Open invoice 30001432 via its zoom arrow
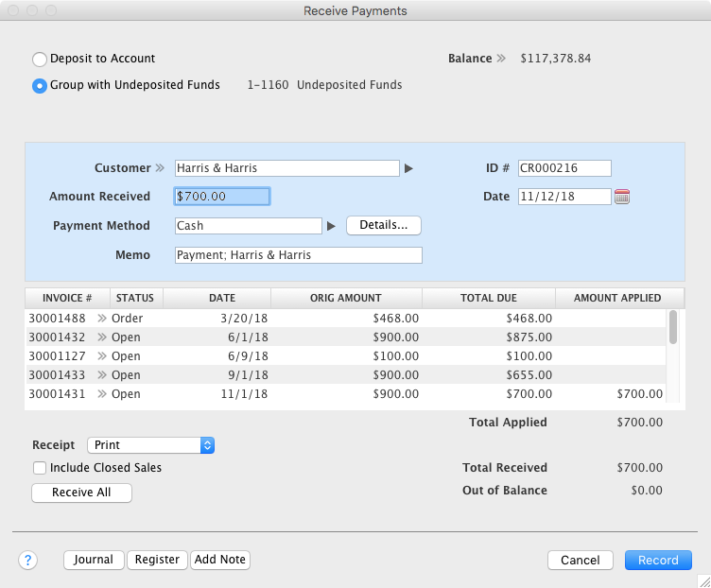 pos(102,337)
